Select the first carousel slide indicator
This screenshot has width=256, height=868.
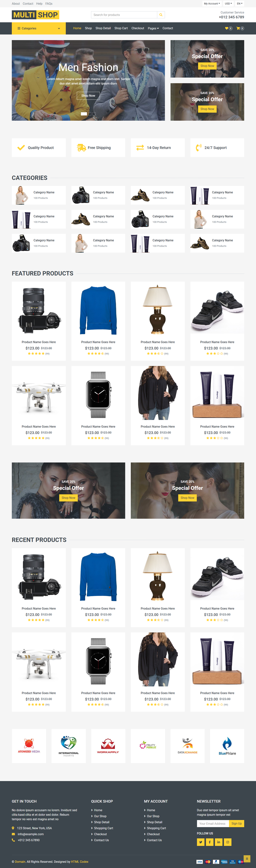click(84, 114)
